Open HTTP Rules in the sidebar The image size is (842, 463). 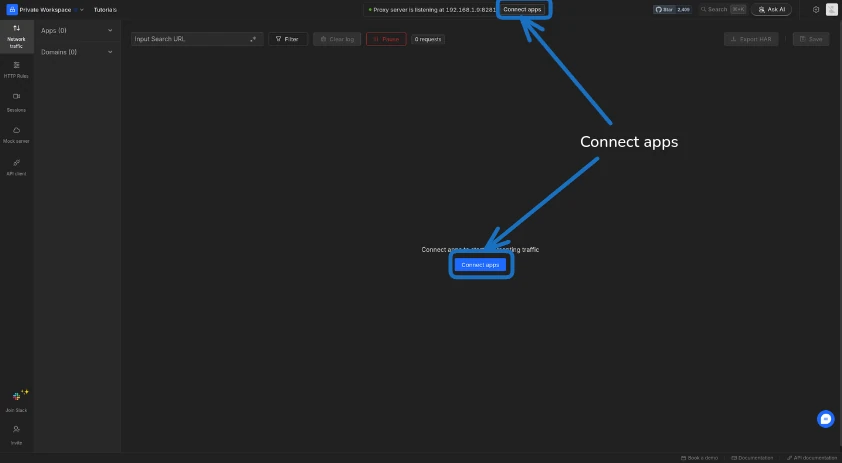point(16,70)
